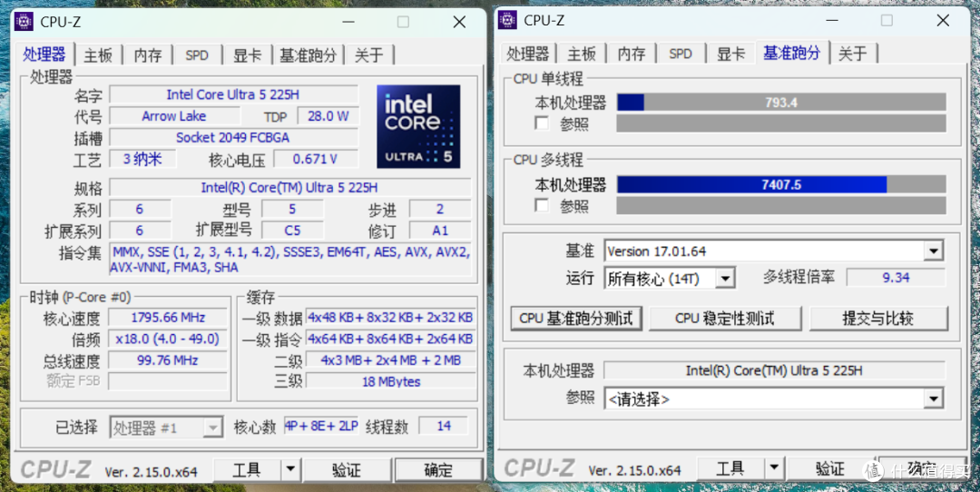Open SPD tab in right CPU-Z window
The image size is (980, 492).
(680, 54)
